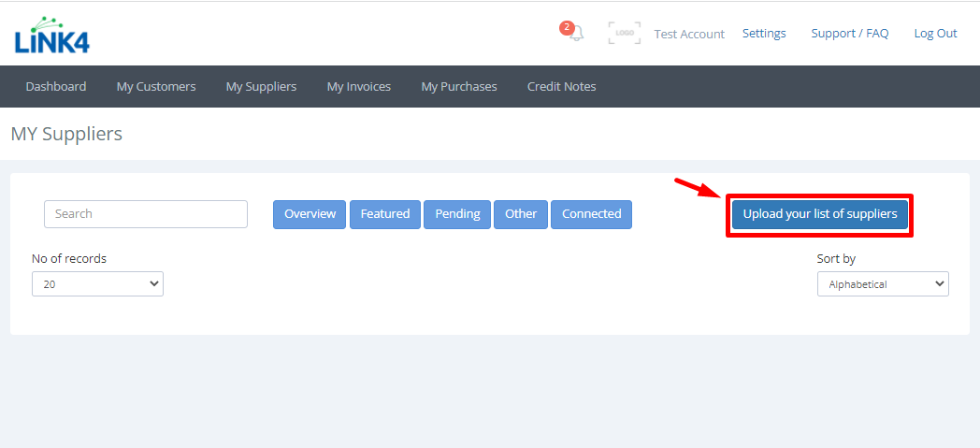Viewport: 980px width, 448px height.
Task: Focus the supplier Search field
Action: (x=146, y=213)
